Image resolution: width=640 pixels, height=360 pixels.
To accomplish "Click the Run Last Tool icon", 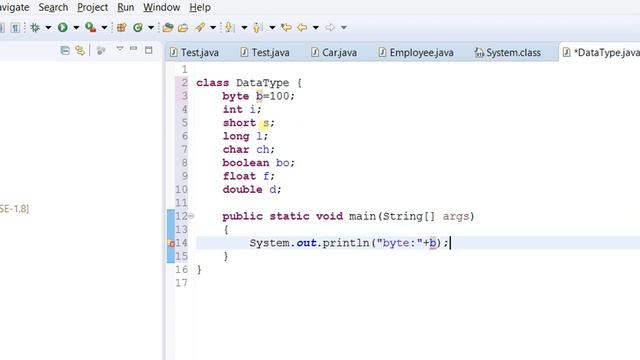I will pyautogui.click(x=90, y=27).
